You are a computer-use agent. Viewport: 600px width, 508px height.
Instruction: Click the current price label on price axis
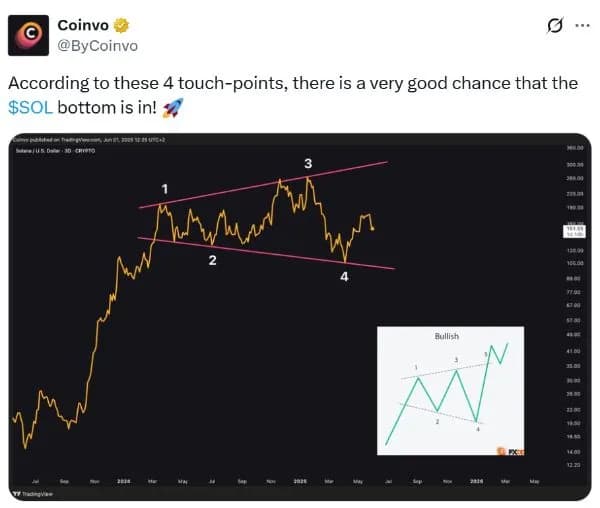(573, 231)
